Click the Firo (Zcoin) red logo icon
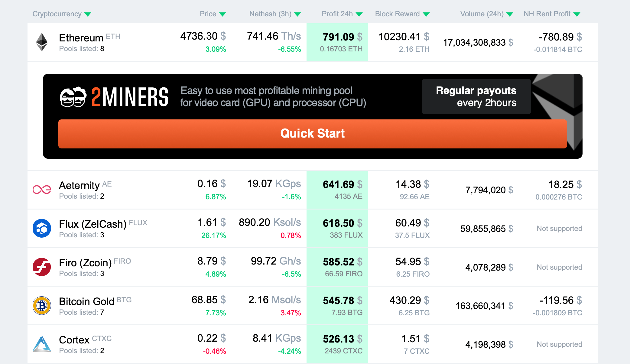The width and height of the screenshot is (630, 364). click(42, 267)
